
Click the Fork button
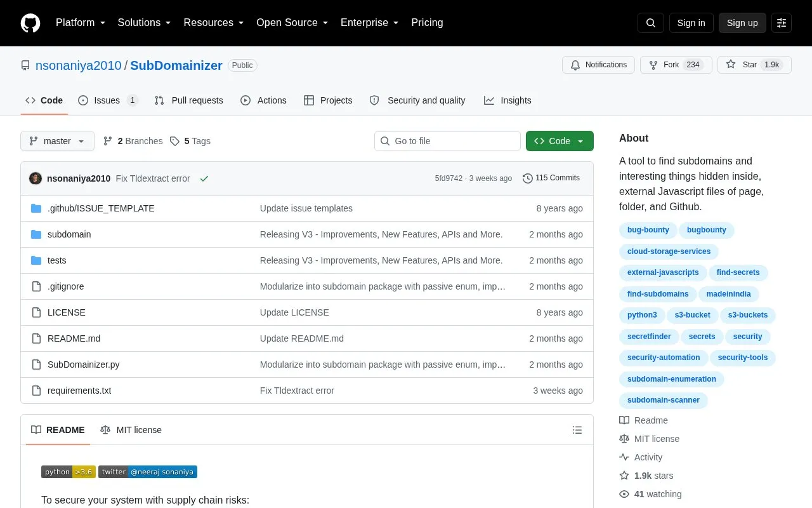point(676,65)
